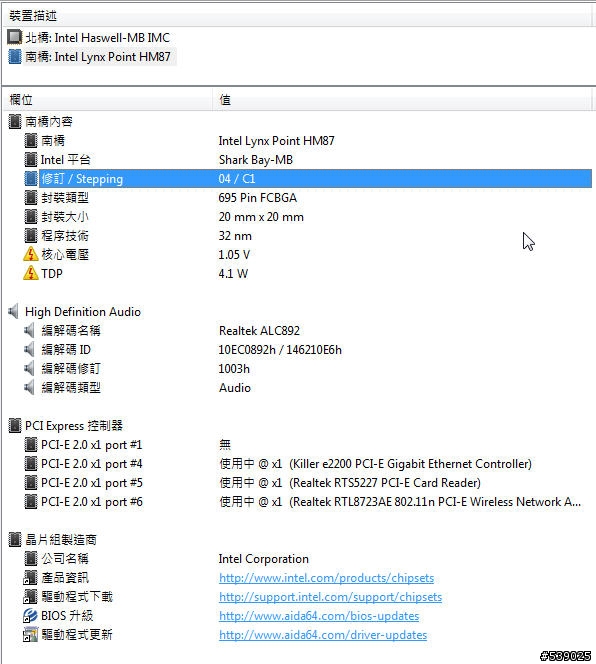Click the icon beside 驅動程式下載

pyautogui.click(x=30, y=597)
